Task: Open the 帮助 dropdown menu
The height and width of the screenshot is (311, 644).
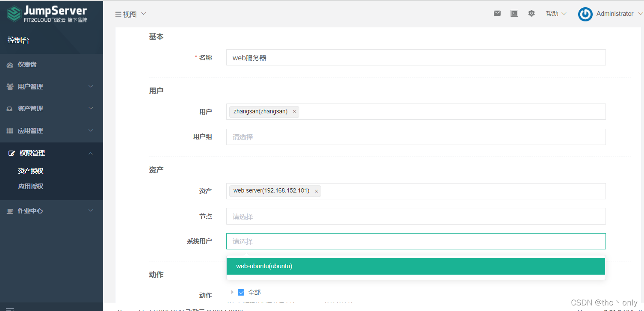Action: click(x=556, y=14)
